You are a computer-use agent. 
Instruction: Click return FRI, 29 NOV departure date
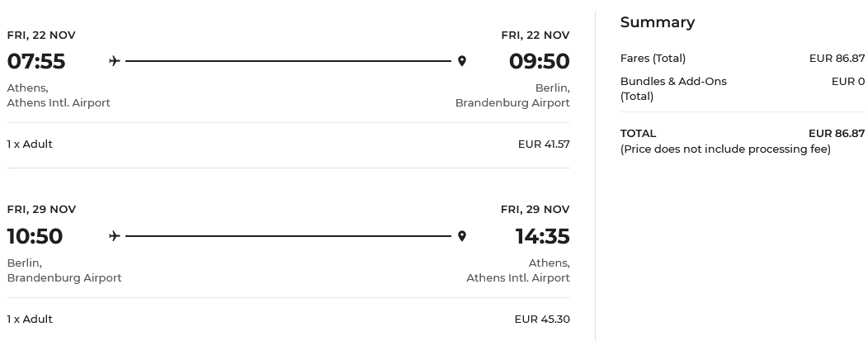(x=41, y=209)
